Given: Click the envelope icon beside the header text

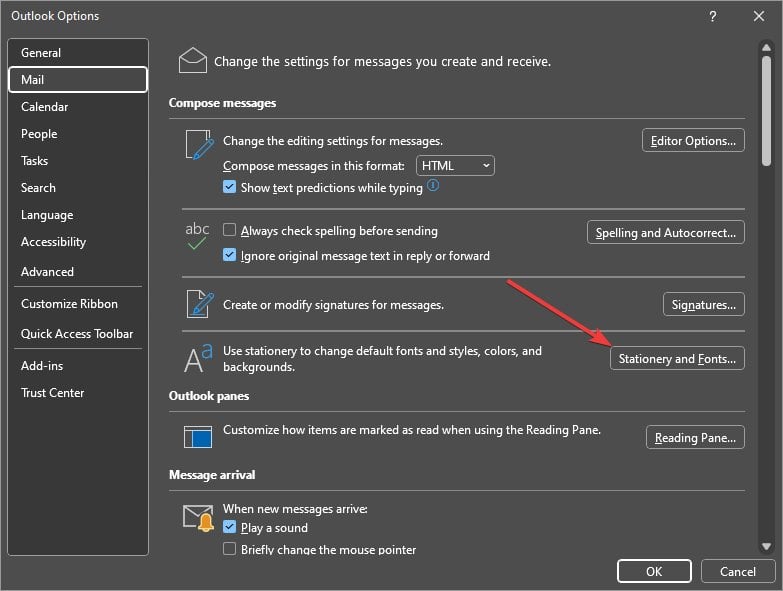Looking at the screenshot, I should [x=193, y=60].
